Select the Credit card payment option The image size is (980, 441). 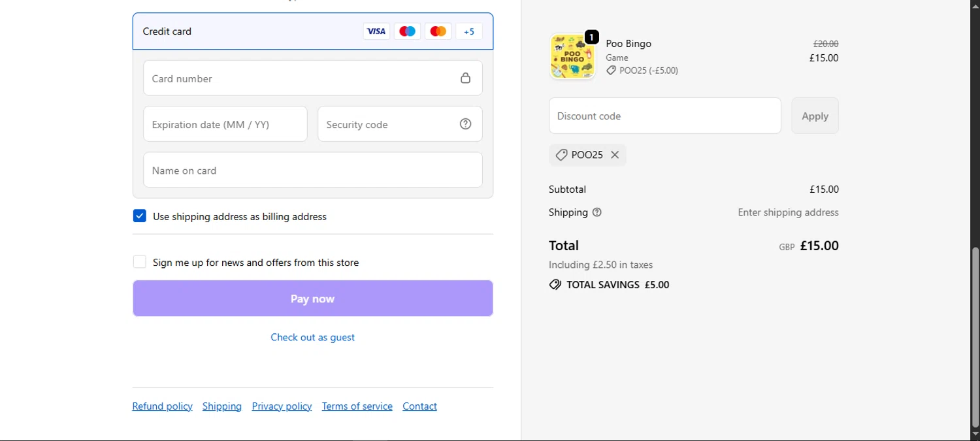coord(313,31)
